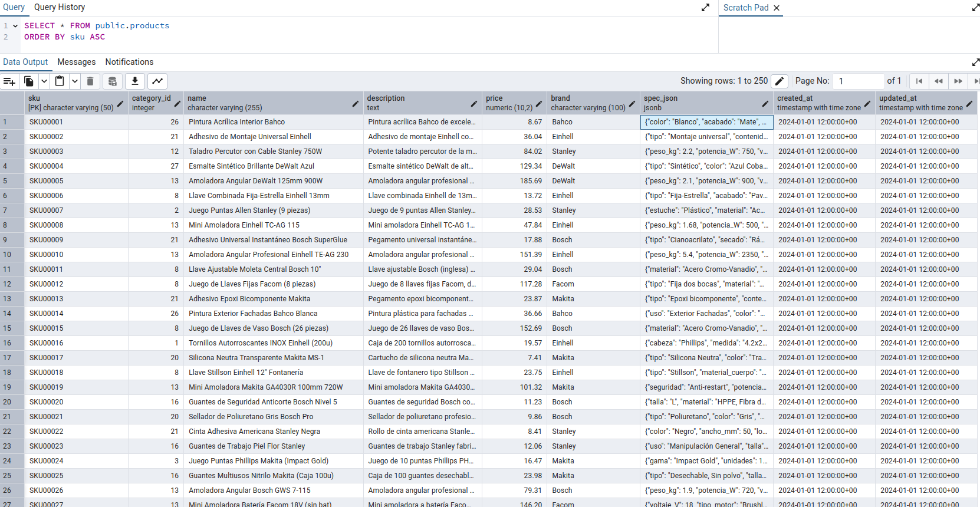Click the Save data changes icon
The height and width of the screenshot is (507, 980).
(x=113, y=81)
